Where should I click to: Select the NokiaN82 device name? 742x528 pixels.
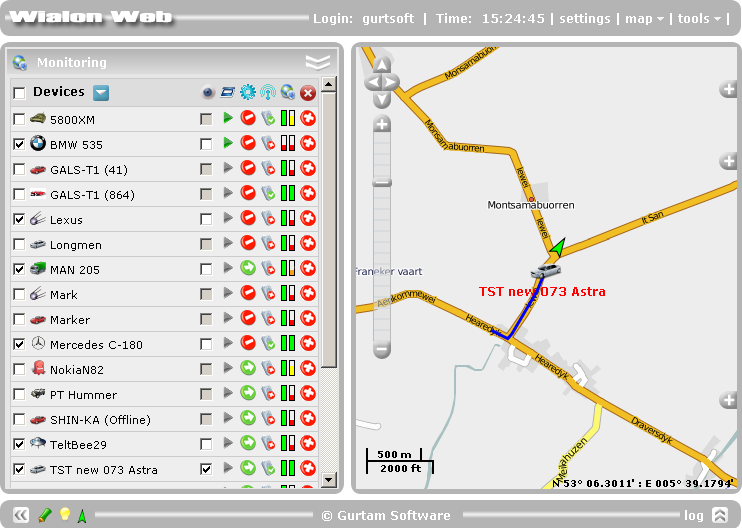click(x=77, y=370)
